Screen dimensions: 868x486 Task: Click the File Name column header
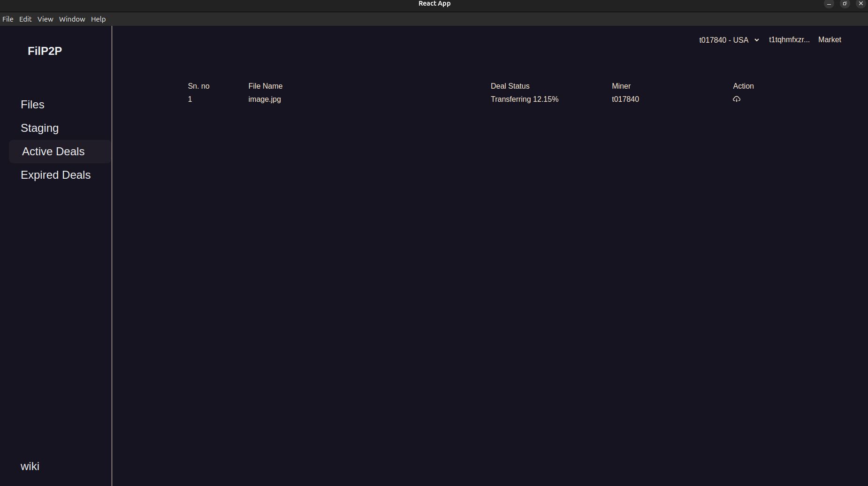coord(266,86)
